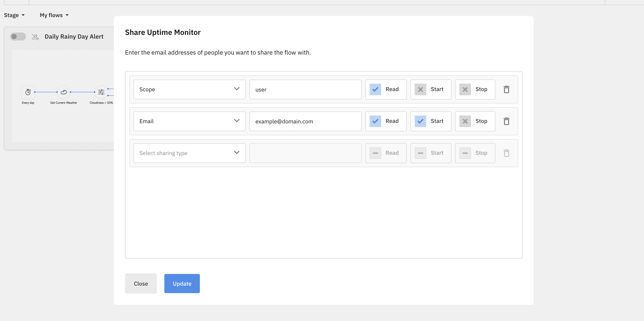
Task: Uncheck Start for example@domain.com row
Action: point(420,121)
